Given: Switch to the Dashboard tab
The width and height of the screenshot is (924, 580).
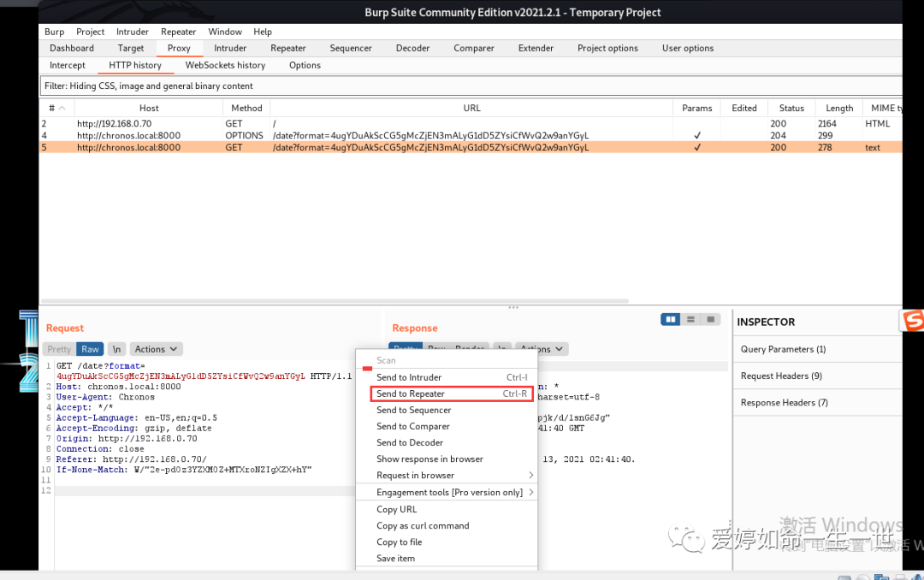Looking at the screenshot, I should [72, 48].
